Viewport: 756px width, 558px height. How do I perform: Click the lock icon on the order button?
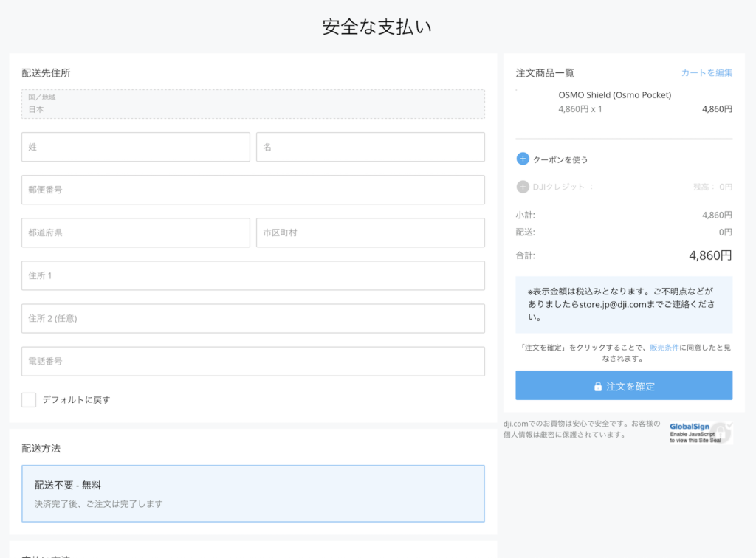coord(598,387)
